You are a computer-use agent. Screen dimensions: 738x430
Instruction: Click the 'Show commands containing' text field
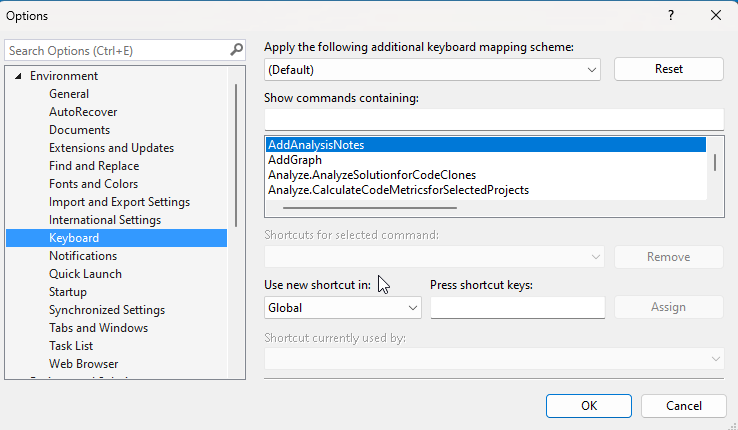pyautogui.click(x=493, y=119)
